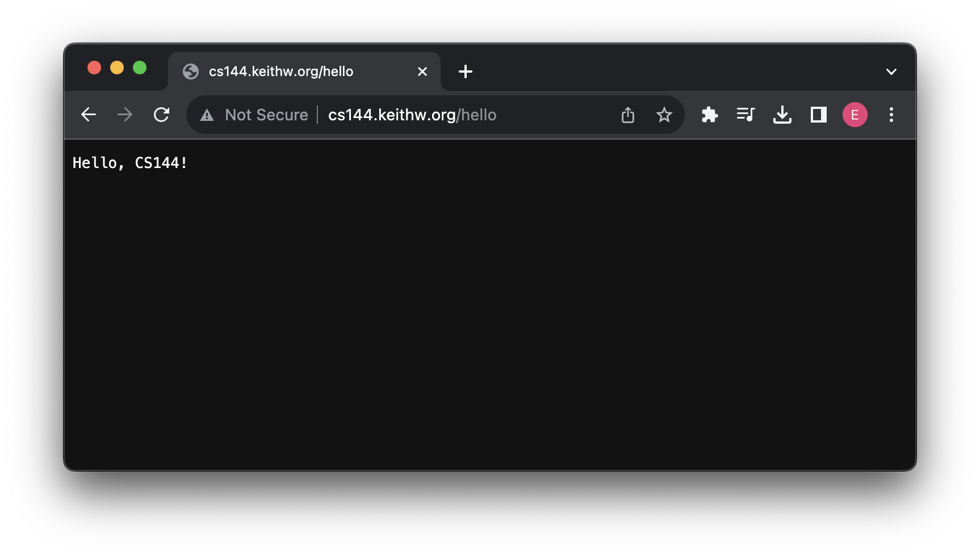Screen dimensions: 980x555
Task: Click the globe favicon on the tab
Action: click(191, 72)
